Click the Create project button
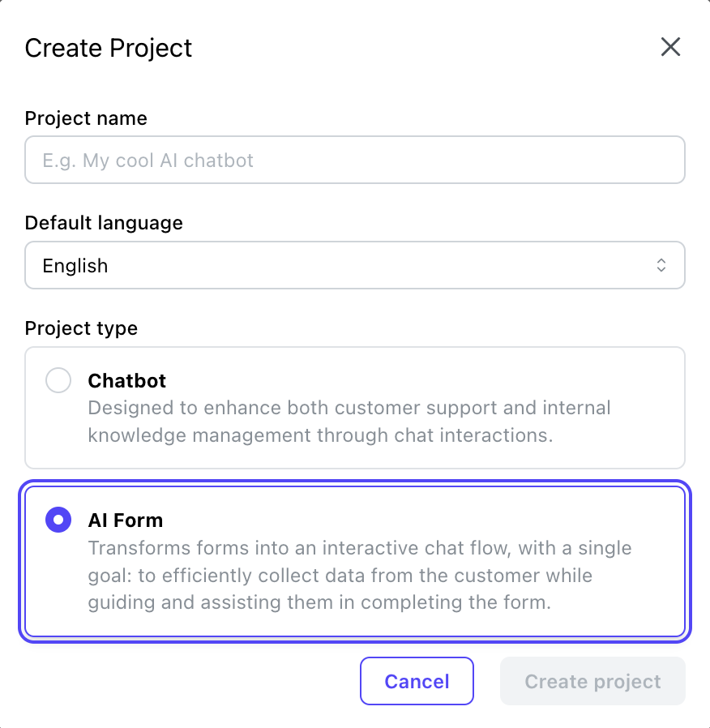The height and width of the screenshot is (728, 710). (592, 681)
